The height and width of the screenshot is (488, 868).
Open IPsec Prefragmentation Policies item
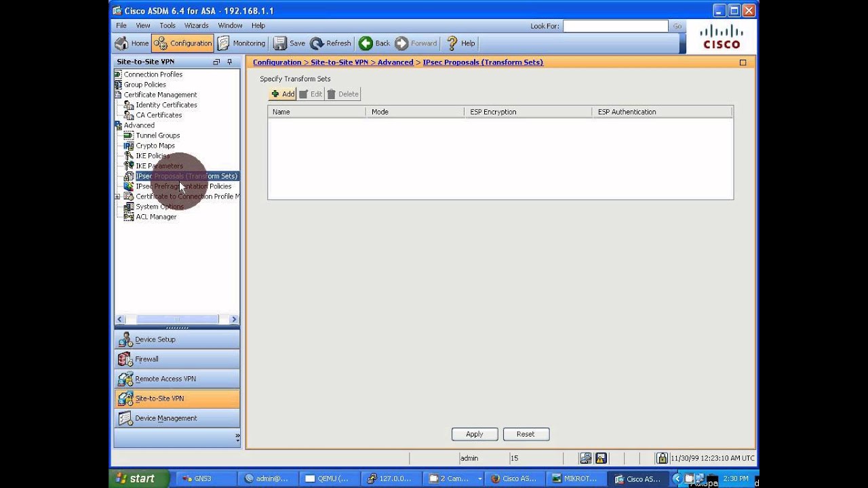coord(184,186)
